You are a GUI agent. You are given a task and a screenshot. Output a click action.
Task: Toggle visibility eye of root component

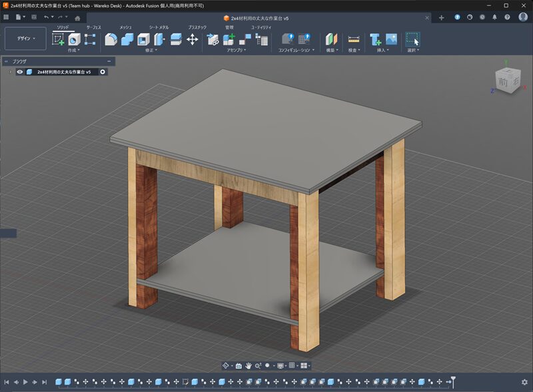tap(20, 72)
